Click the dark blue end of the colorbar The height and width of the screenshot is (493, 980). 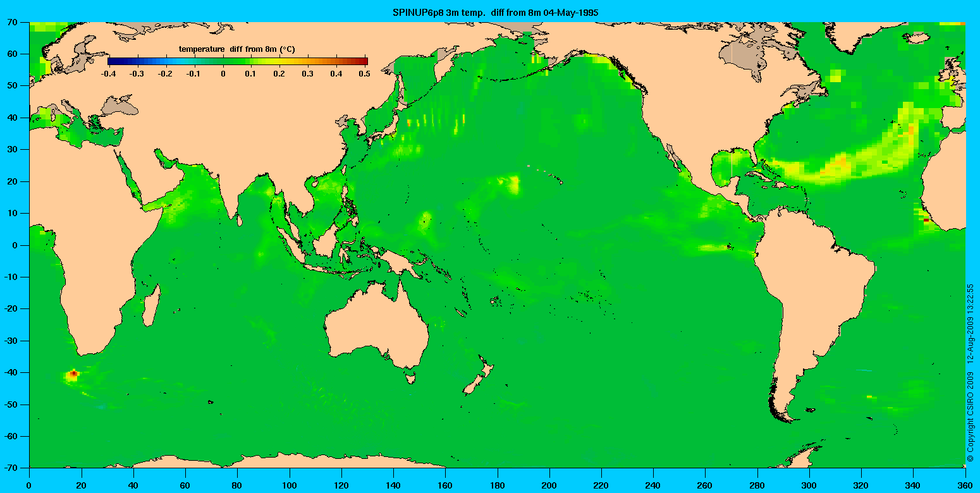pos(114,61)
